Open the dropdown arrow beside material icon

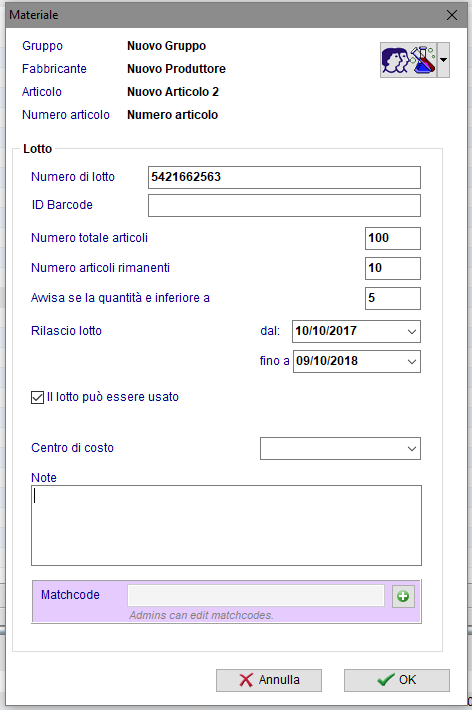[x=443, y=60]
